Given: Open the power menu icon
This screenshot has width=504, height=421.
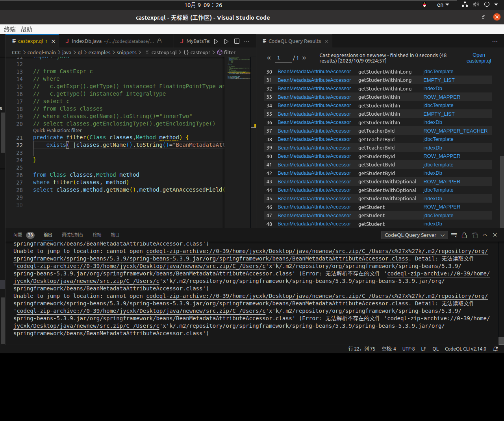Looking at the screenshot, I should click(x=487, y=5).
